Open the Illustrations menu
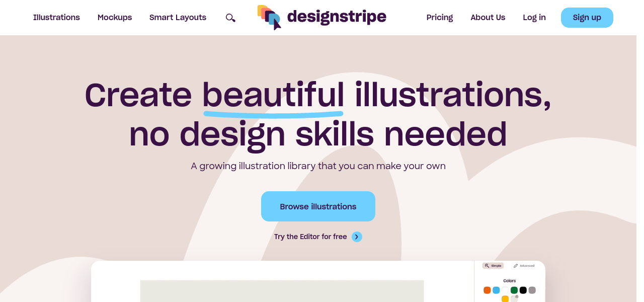This screenshot has width=644, height=302. [56, 18]
